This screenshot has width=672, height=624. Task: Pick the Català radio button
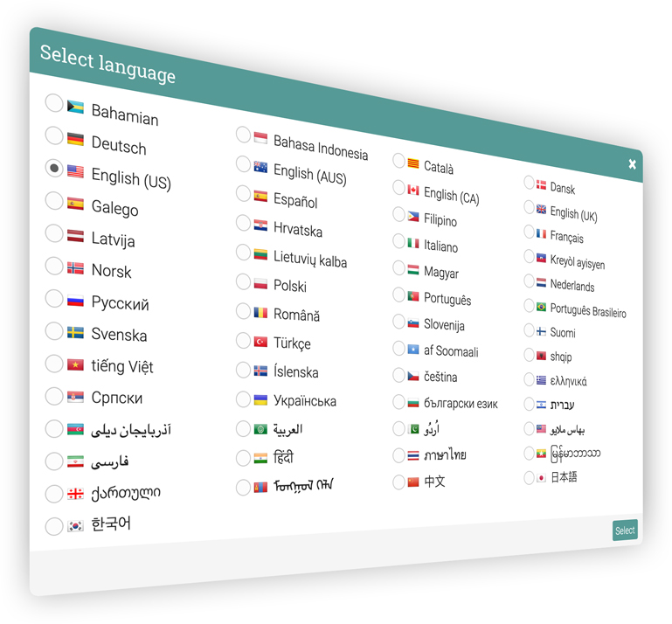point(398,161)
